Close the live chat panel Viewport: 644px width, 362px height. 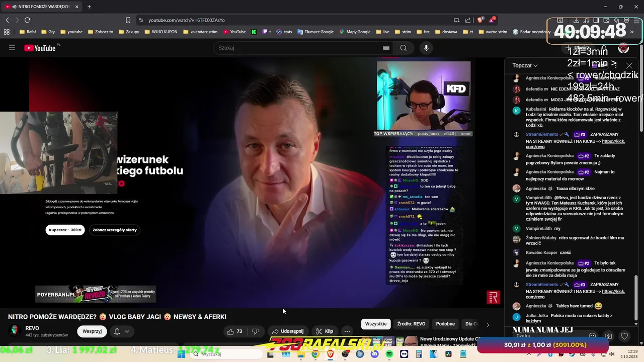(x=629, y=65)
